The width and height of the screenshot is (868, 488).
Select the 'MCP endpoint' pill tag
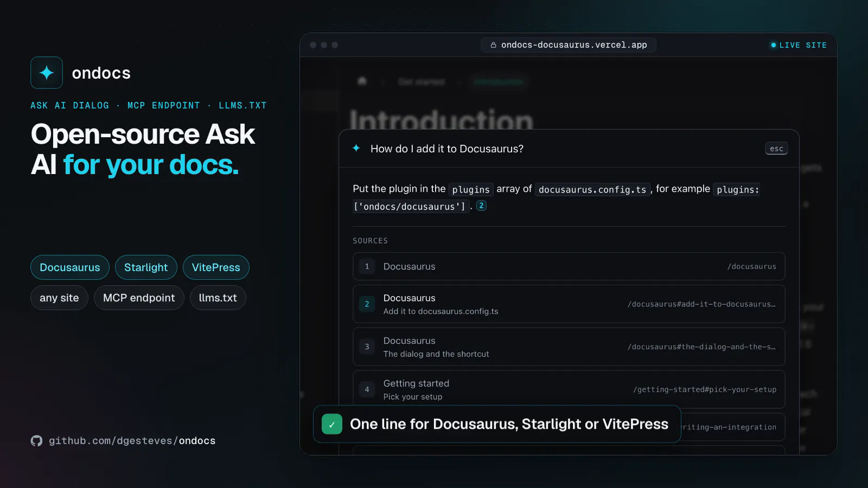tap(139, 298)
